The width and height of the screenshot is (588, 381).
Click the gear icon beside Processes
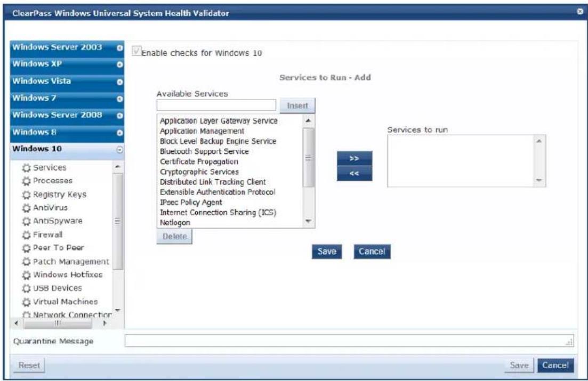[x=26, y=181]
